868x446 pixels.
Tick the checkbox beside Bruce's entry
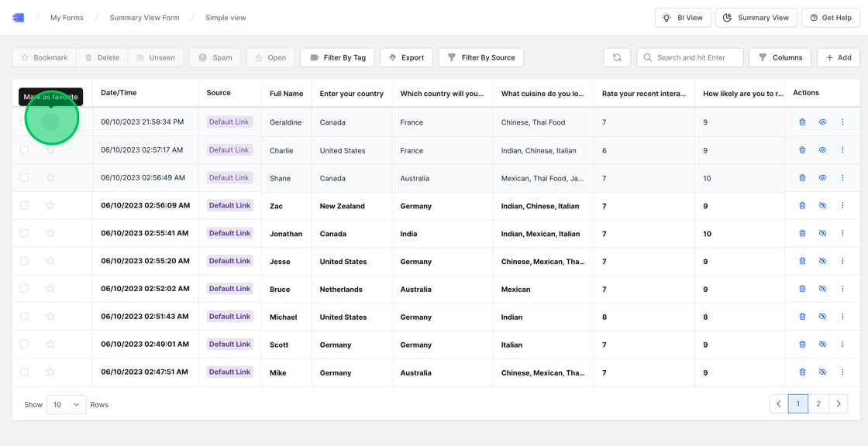[x=24, y=289]
